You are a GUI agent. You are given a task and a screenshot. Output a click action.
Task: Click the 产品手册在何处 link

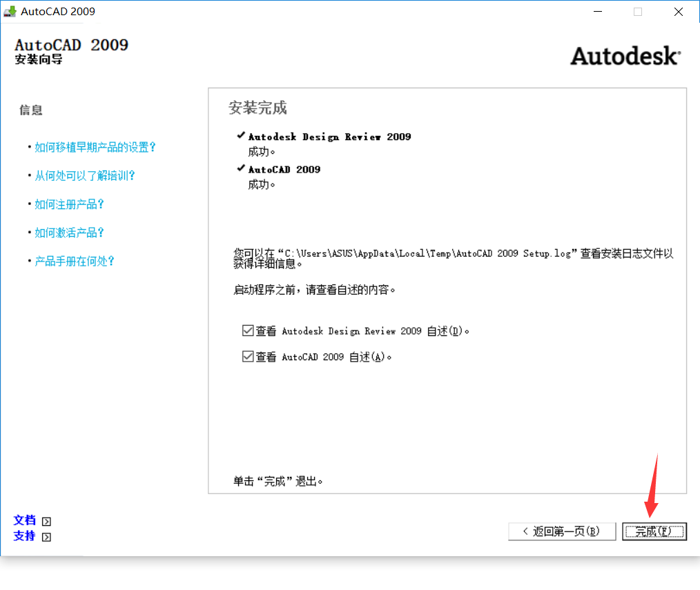(75, 261)
